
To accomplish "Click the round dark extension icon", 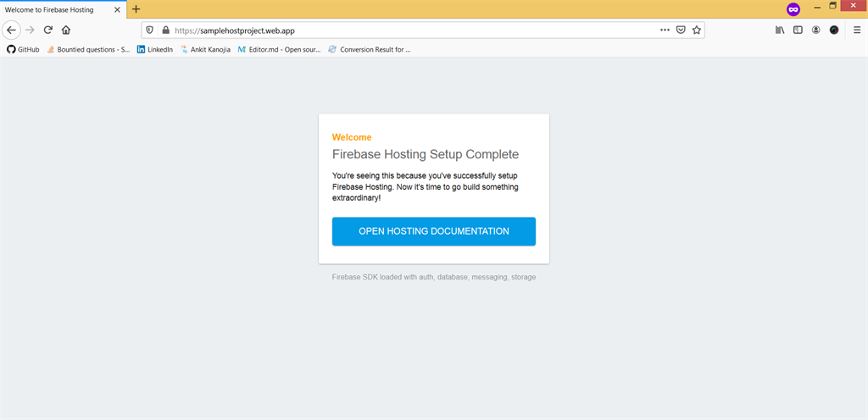I will coord(834,30).
